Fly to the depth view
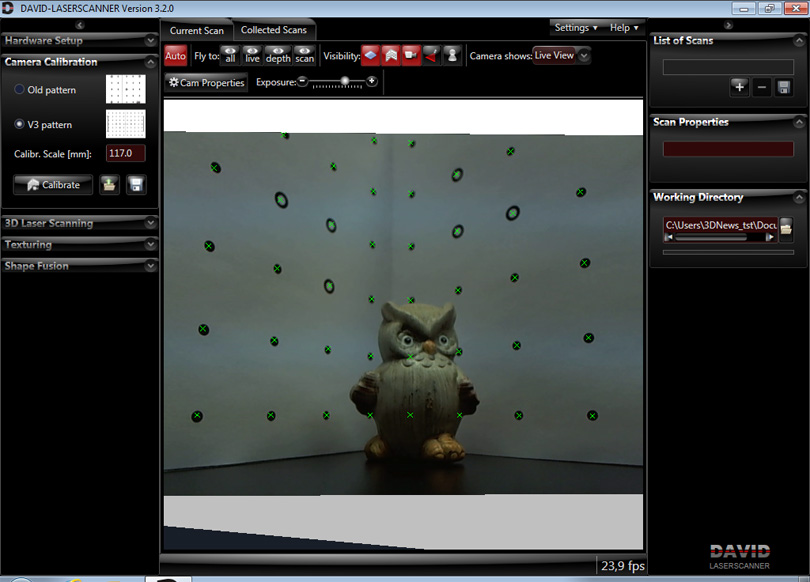The width and height of the screenshot is (810, 582). click(278, 55)
